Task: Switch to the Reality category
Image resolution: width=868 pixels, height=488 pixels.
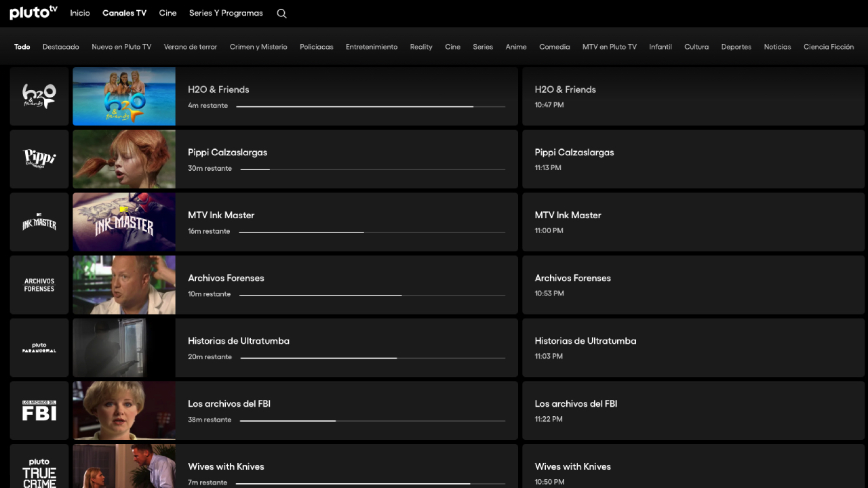Action: [x=421, y=47]
